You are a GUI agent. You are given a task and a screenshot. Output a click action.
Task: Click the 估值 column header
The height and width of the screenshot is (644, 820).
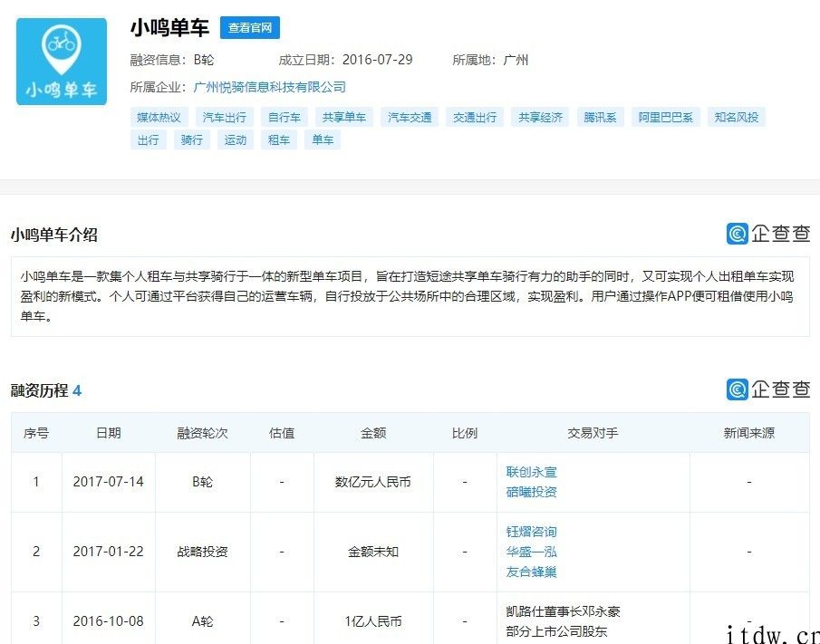coord(282,433)
